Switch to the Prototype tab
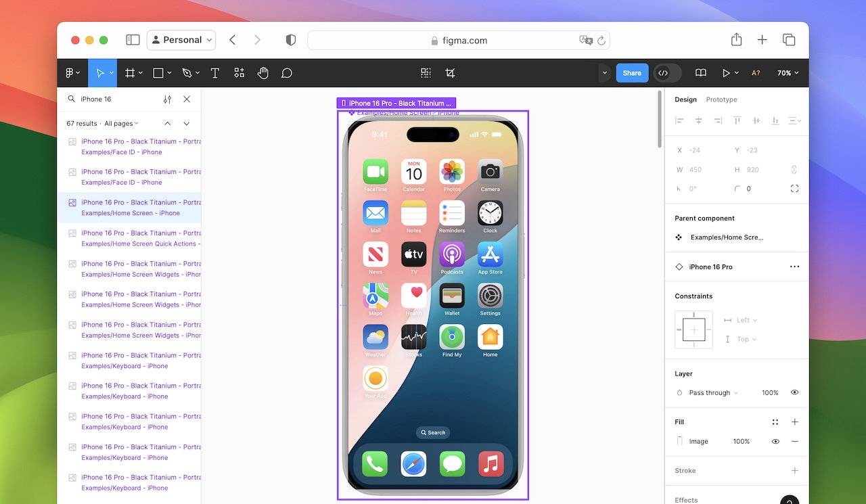The image size is (866, 504). [721, 99]
